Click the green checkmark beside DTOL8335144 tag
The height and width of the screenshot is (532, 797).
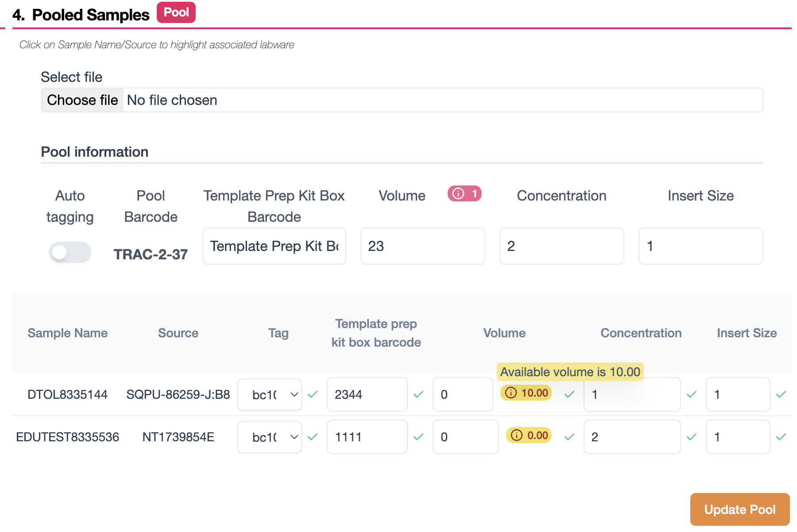pos(313,394)
